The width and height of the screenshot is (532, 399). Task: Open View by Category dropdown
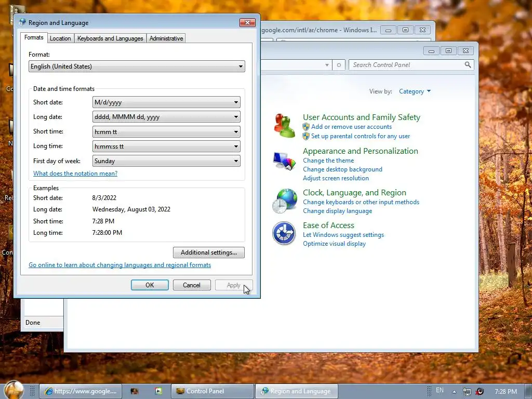pyautogui.click(x=415, y=91)
